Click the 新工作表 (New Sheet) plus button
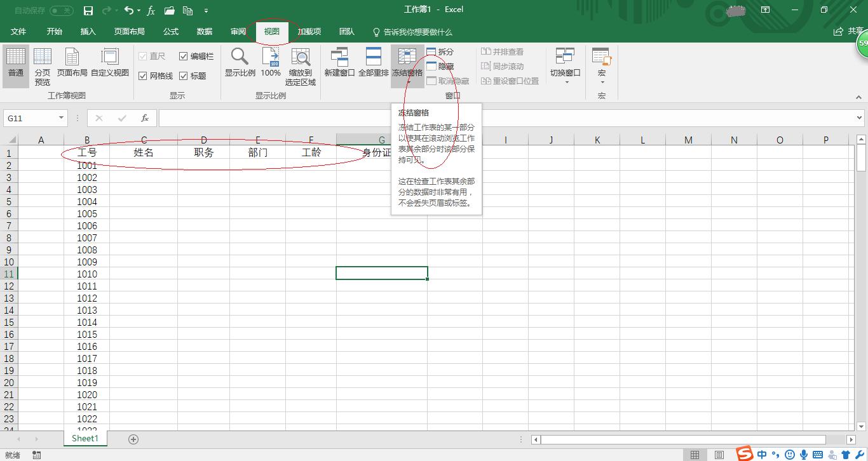 tap(133, 438)
